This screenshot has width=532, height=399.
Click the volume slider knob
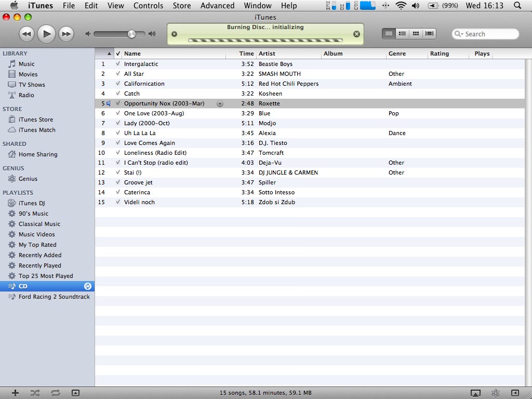131,34
